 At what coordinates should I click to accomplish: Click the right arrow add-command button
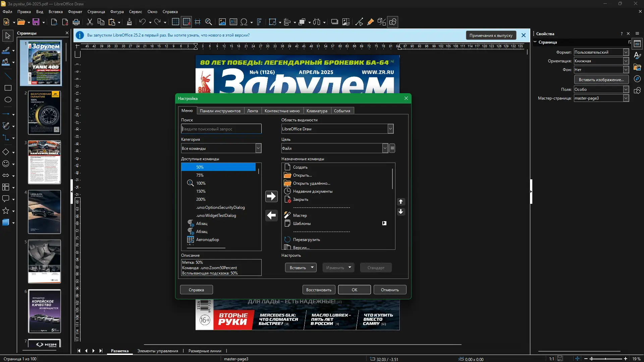[x=271, y=196]
